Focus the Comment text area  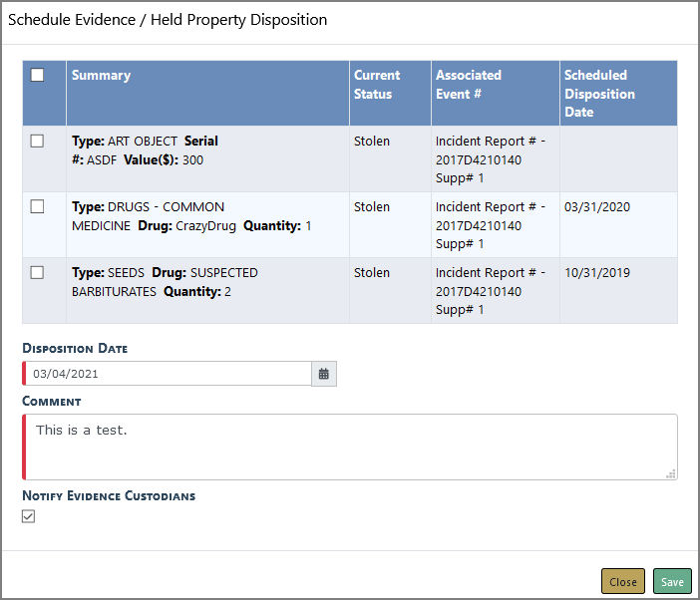coord(349,447)
